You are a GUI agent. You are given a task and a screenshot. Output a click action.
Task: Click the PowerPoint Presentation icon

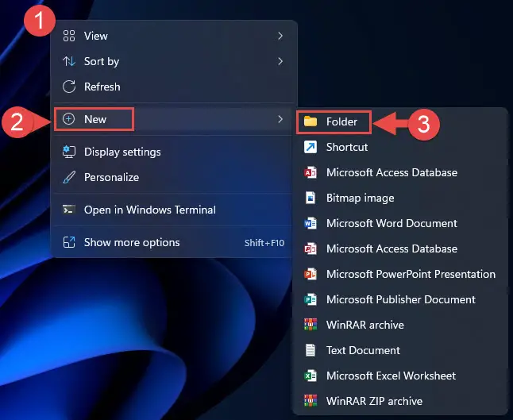pyautogui.click(x=310, y=274)
